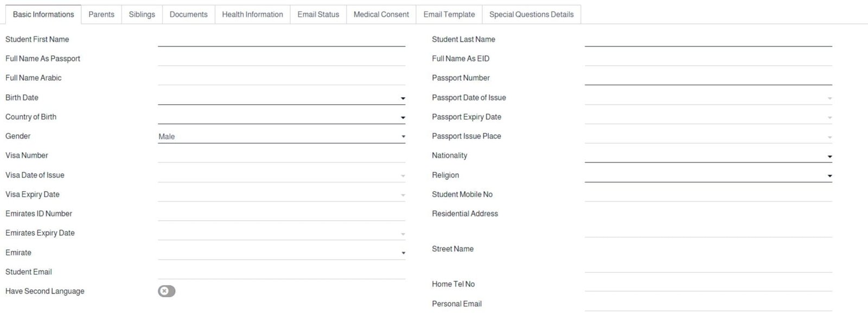The width and height of the screenshot is (868, 322).
Task: Open the Email Template tab
Action: tap(449, 15)
